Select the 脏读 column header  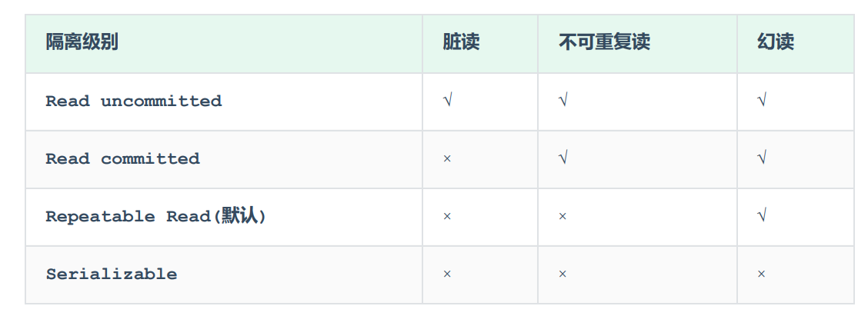461,42
